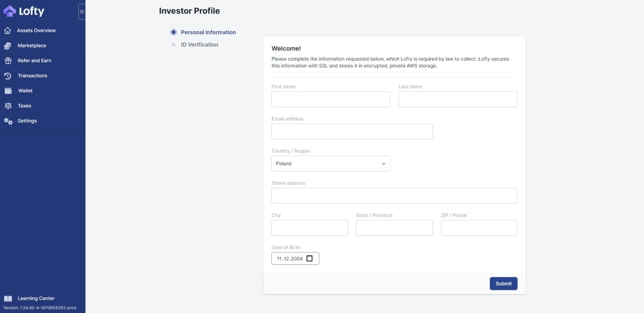The width and height of the screenshot is (644, 313).
Task: Submit the investor profile form
Action: 503,284
